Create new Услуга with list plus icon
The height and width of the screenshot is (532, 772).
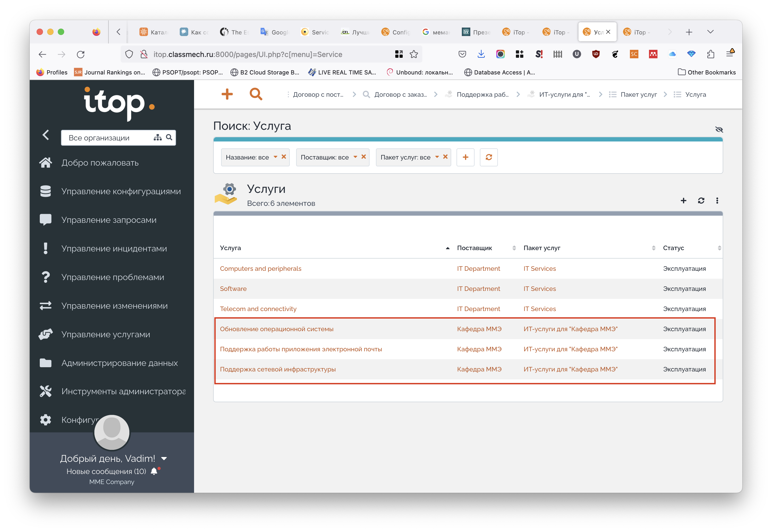(x=683, y=201)
